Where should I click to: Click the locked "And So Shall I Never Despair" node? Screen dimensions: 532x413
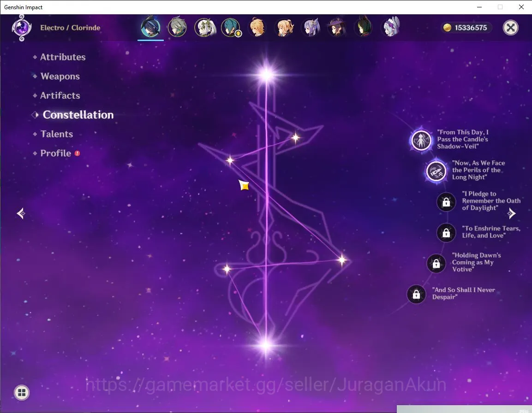click(x=416, y=295)
